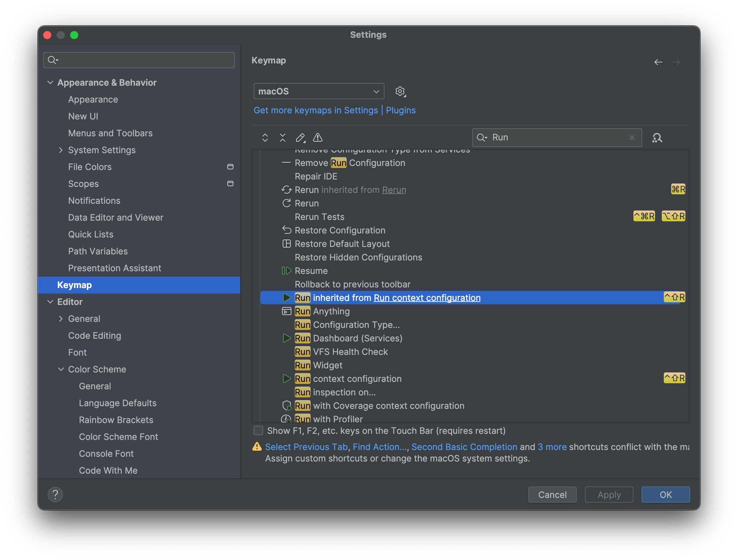Click the Run Anything icon
The width and height of the screenshot is (738, 560).
click(286, 311)
